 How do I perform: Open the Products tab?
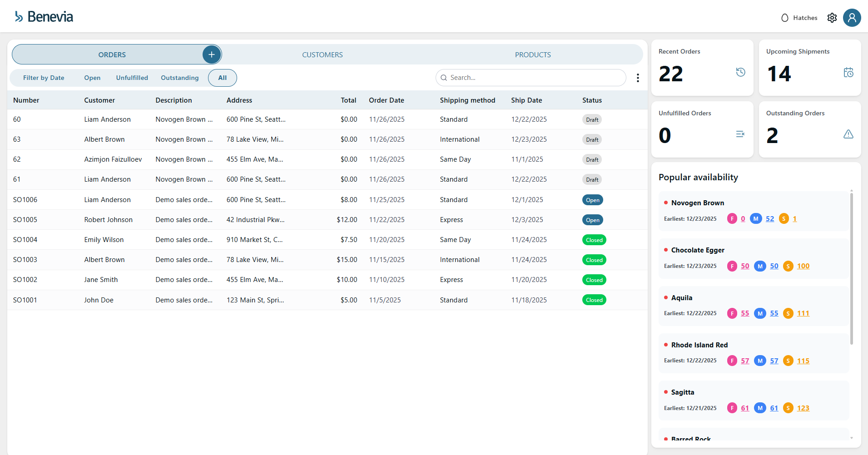pos(532,54)
